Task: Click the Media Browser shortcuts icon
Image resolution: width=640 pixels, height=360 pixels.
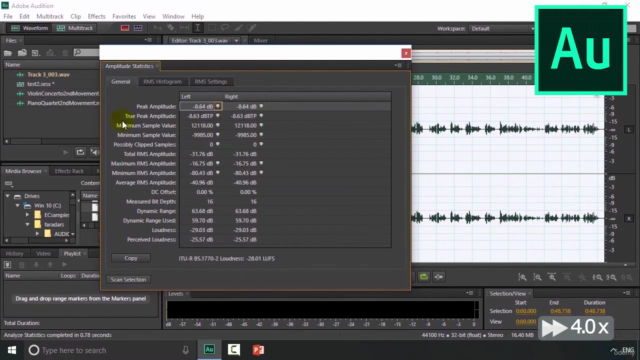Action: (9, 184)
